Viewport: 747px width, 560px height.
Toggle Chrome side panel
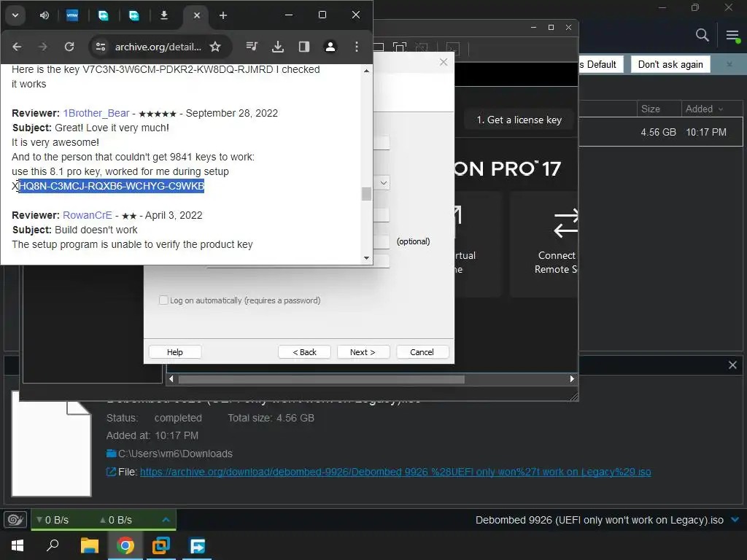pos(304,47)
